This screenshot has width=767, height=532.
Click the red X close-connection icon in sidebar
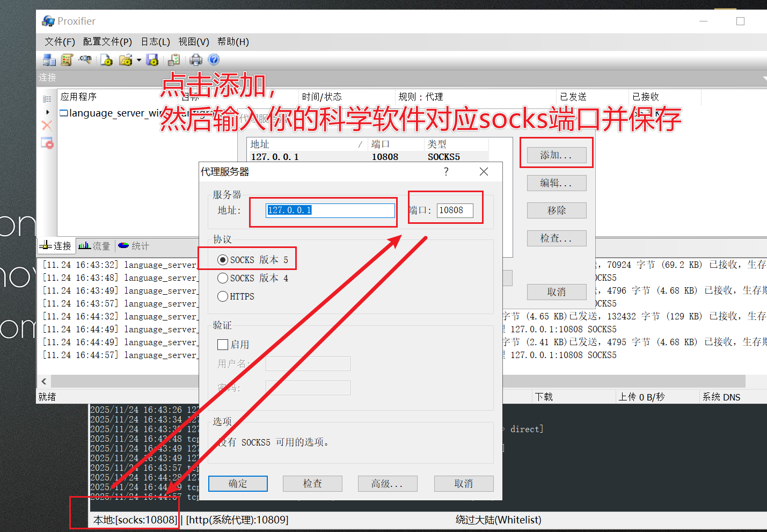tap(46, 125)
